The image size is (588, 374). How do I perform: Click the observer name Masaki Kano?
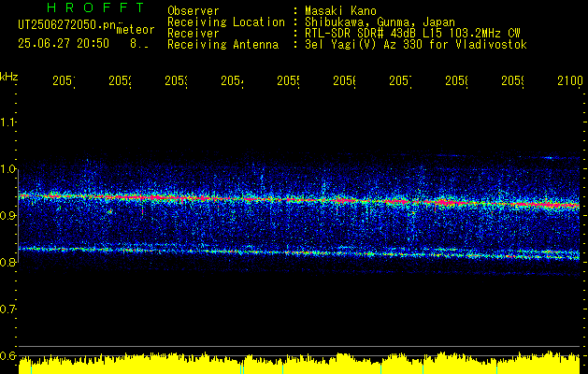(340, 11)
